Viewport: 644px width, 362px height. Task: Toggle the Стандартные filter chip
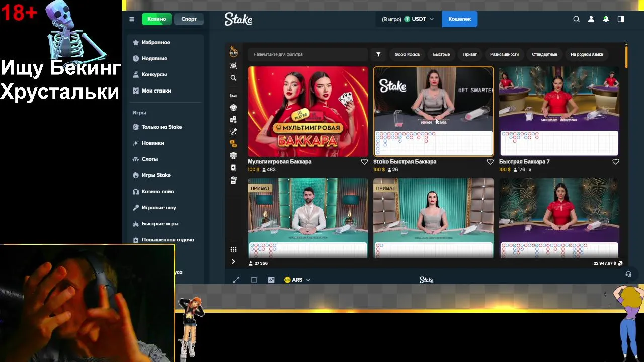tap(544, 54)
